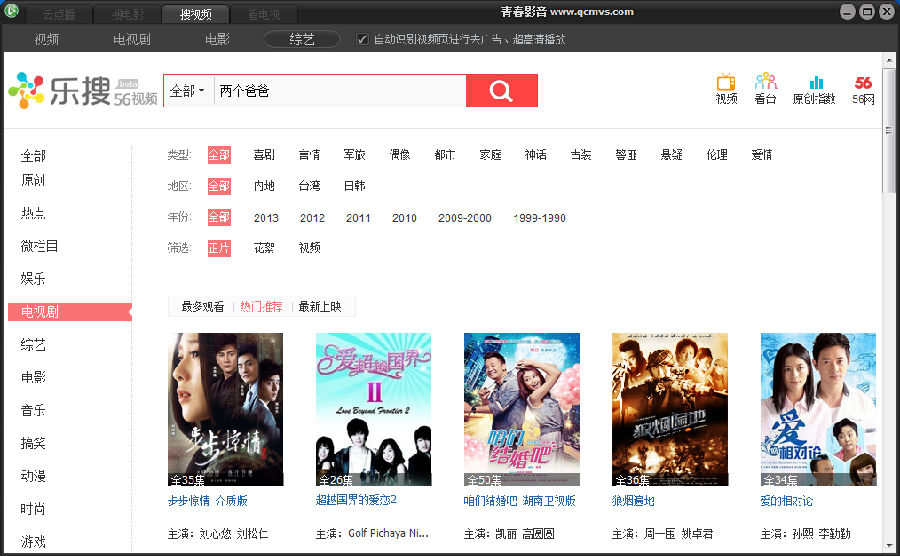Select 原创 in the left sidebar
Screen dimensions: 900x556
[x=33, y=180]
